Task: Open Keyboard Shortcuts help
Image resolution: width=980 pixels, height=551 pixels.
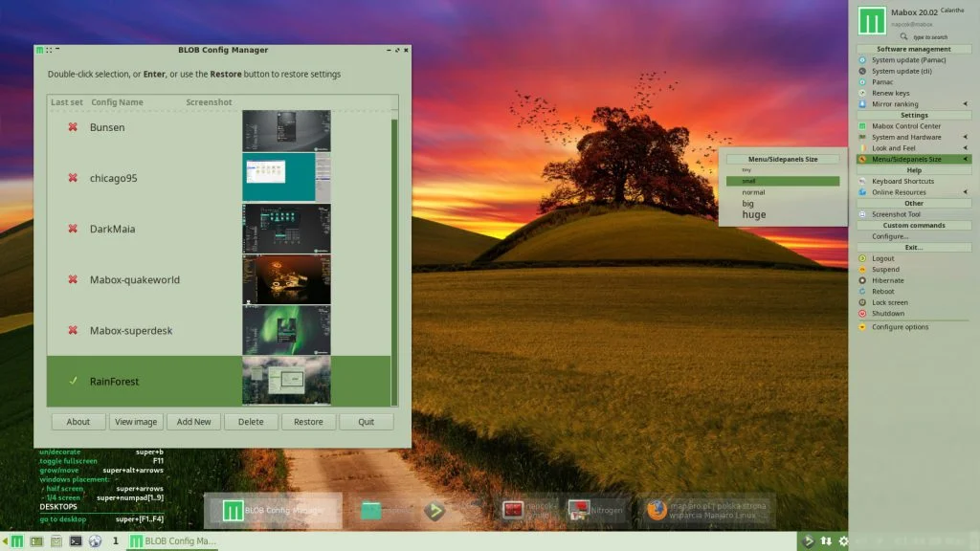Action: 902,181
